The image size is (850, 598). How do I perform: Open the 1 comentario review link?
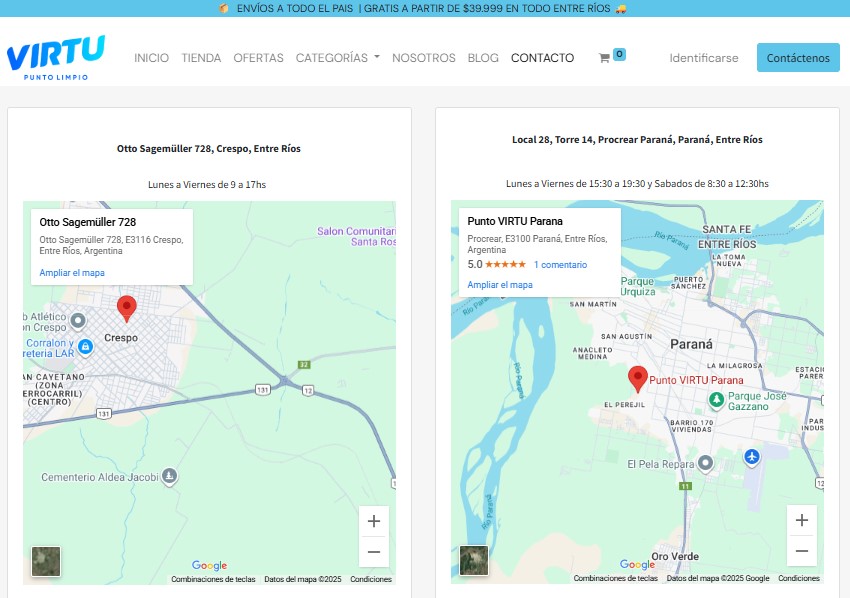[x=560, y=265]
